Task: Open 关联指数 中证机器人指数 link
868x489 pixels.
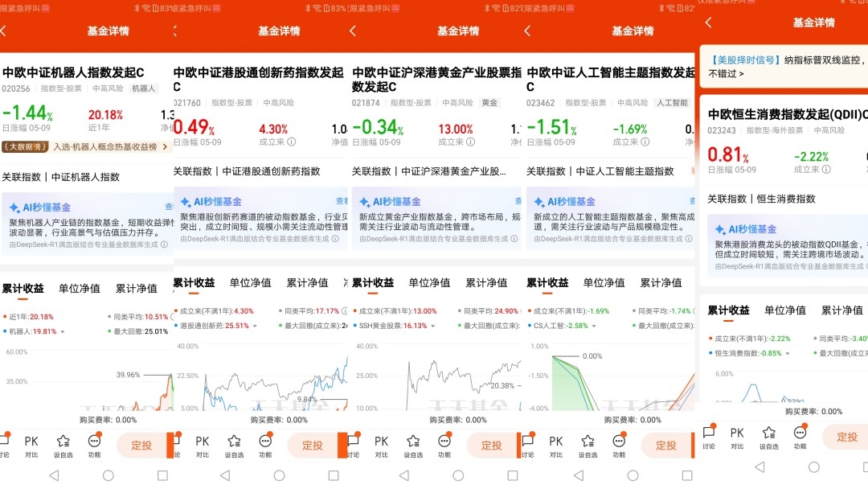Action: (x=61, y=177)
